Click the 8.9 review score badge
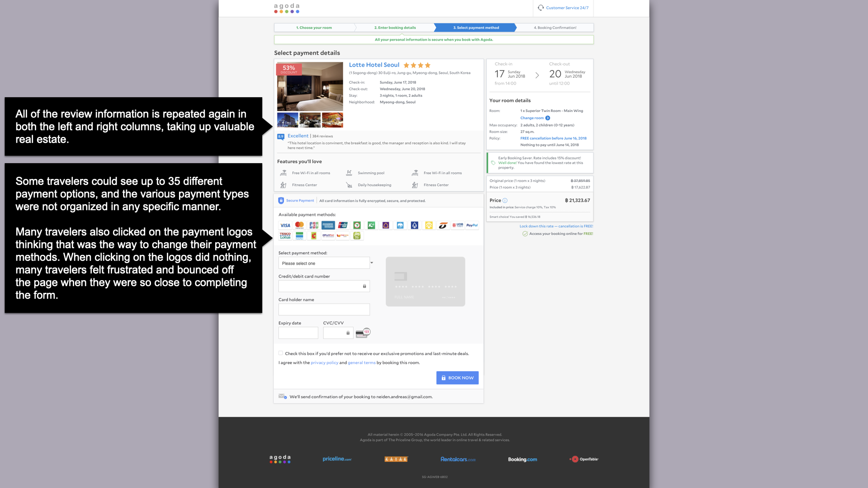 281,136
